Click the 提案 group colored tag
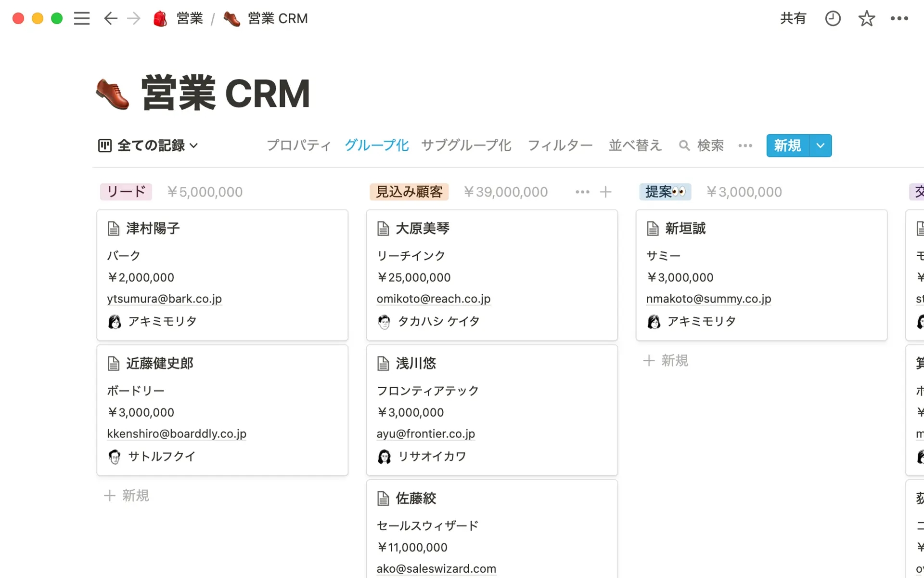 point(665,192)
